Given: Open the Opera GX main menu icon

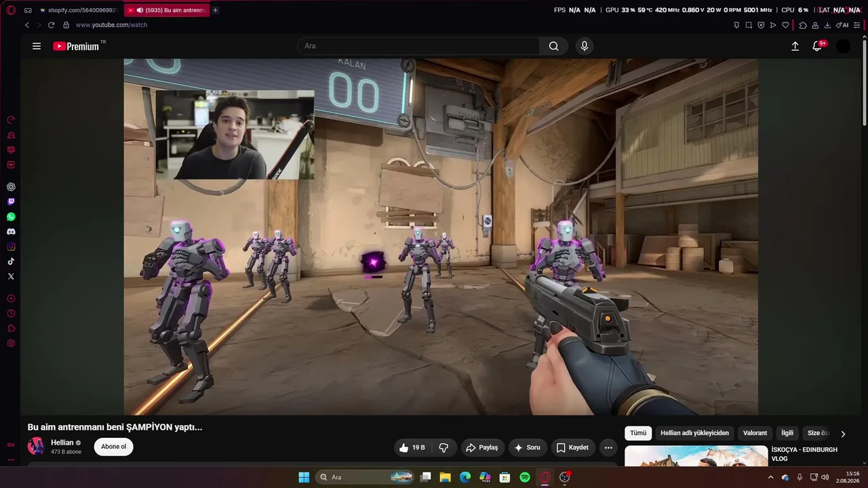Looking at the screenshot, I should tap(11, 10).
